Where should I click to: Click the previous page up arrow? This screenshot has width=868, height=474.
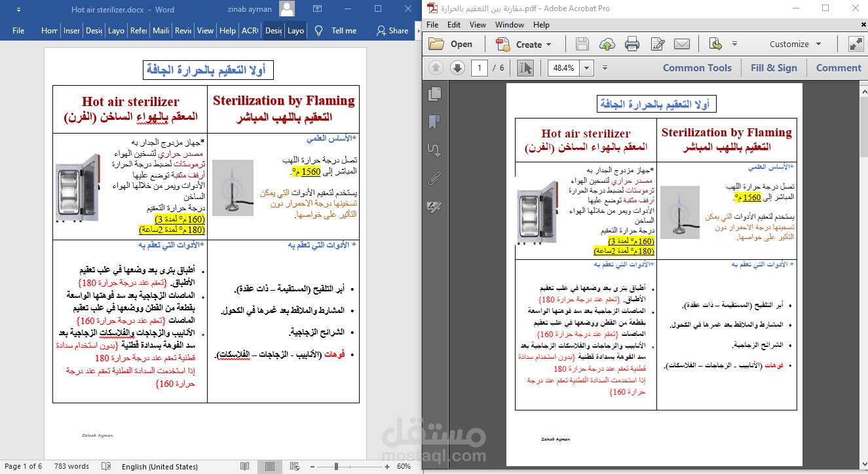click(x=436, y=67)
